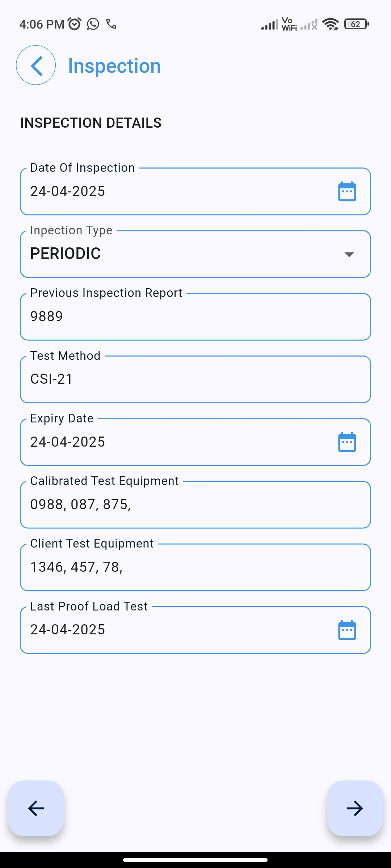Edit the Client Test Equipment field
The height and width of the screenshot is (868, 391).
[195, 567]
